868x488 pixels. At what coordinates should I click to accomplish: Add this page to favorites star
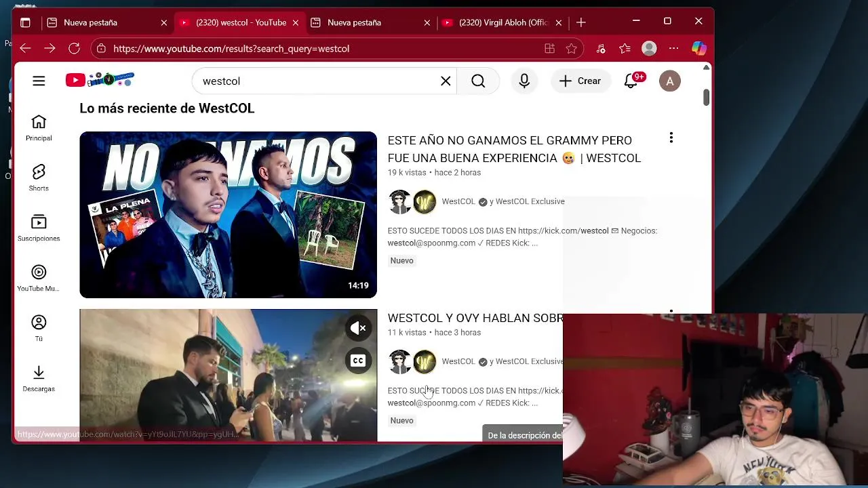[x=572, y=49]
